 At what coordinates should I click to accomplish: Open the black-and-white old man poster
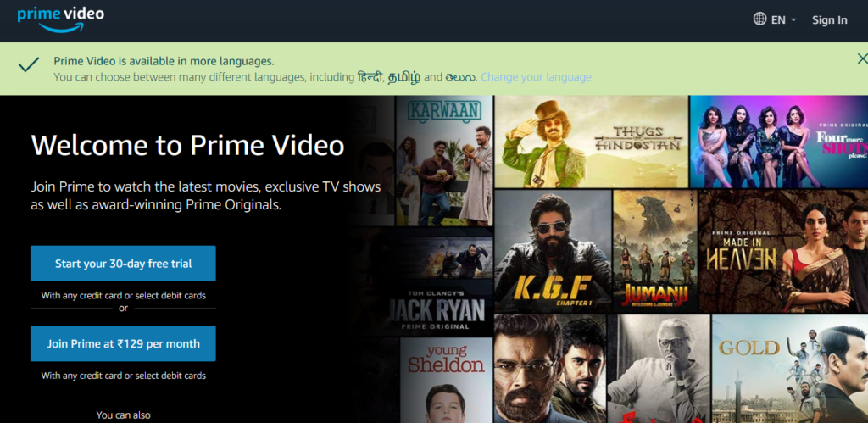[x=659, y=369]
